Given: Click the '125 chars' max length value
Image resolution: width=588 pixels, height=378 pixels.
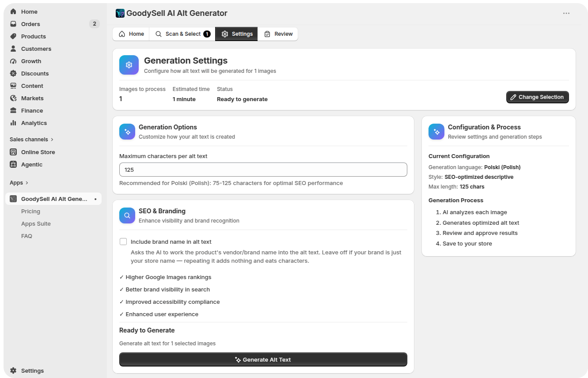Looking at the screenshot, I should (x=472, y=187).
